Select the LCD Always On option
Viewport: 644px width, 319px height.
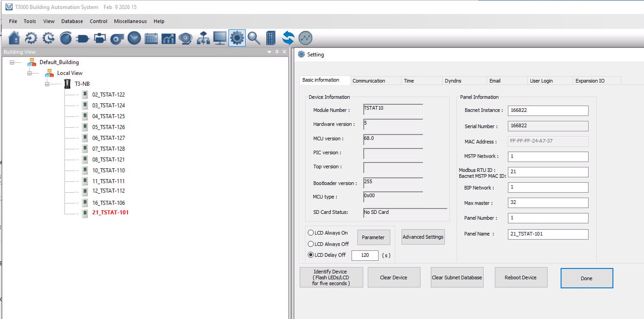(x=311, y=233)
